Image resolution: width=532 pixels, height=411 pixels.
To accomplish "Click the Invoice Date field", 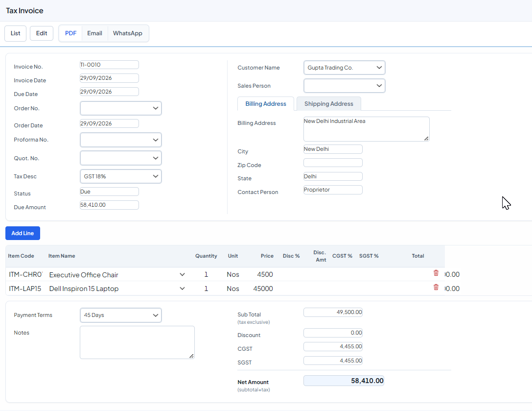I will (x=109, y=78).
